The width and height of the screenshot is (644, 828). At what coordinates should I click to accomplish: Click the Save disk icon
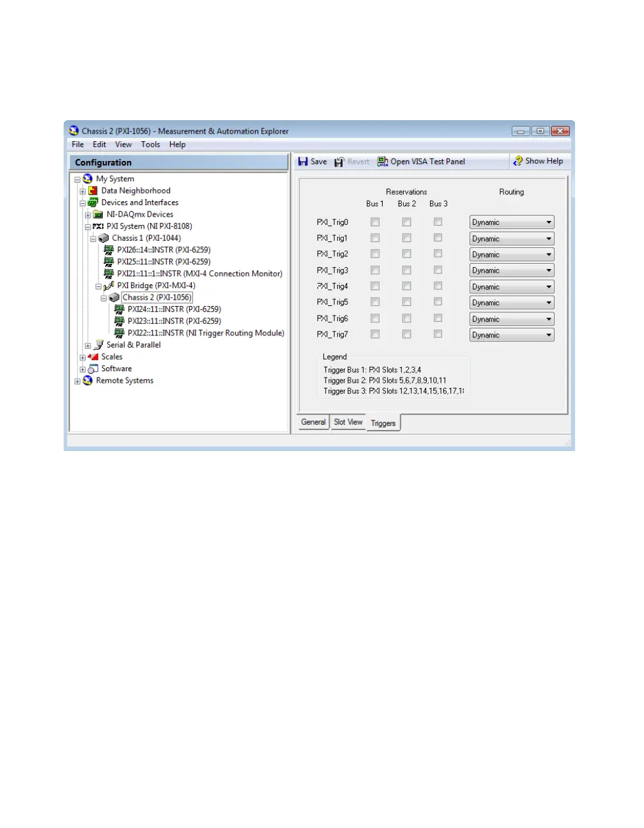303,162
